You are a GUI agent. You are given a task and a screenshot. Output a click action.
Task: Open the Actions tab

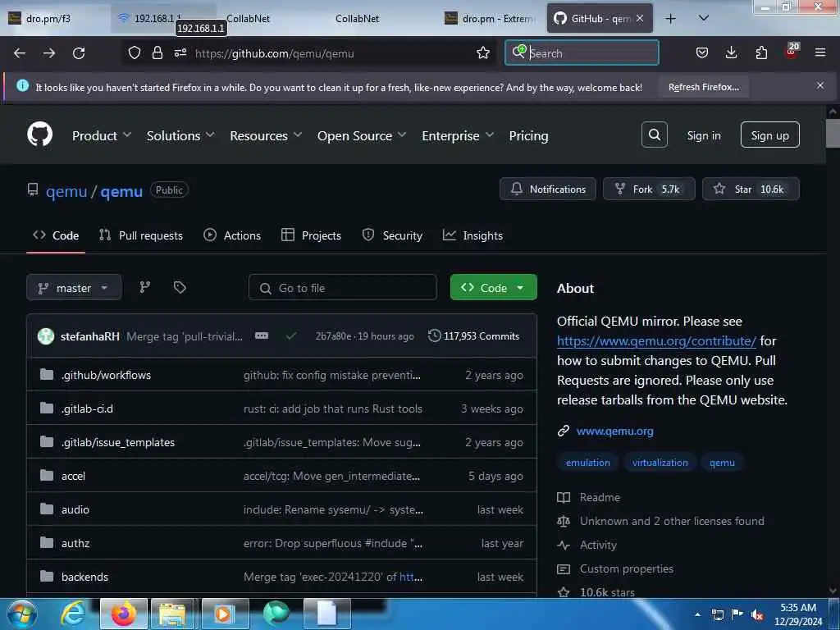[x=232, y=235]
